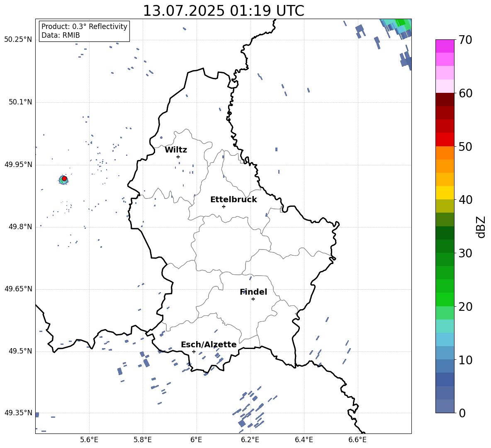Viewport: 491px width, 448px height.
Task: Click the cross marker at Wiltz
Action: [x=178, y=157]
